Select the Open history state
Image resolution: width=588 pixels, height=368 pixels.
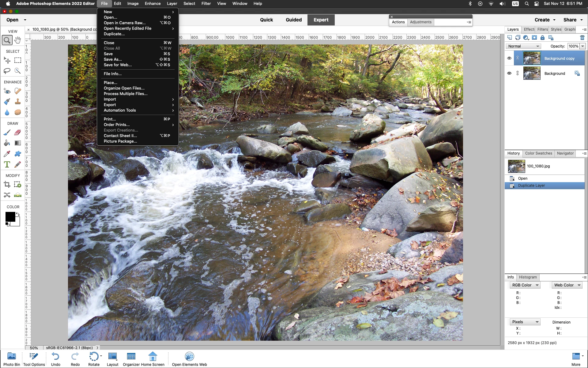click(x=522, y=178)
